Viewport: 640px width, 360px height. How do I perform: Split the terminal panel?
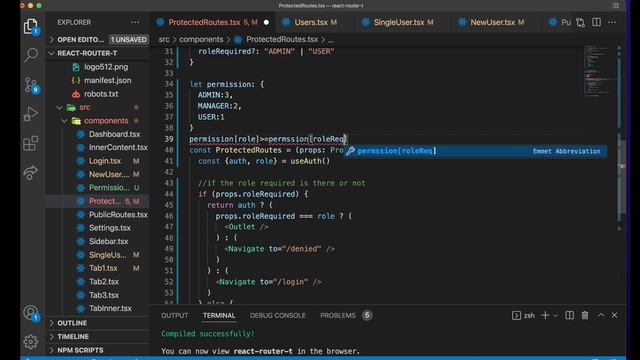[569, 315]
